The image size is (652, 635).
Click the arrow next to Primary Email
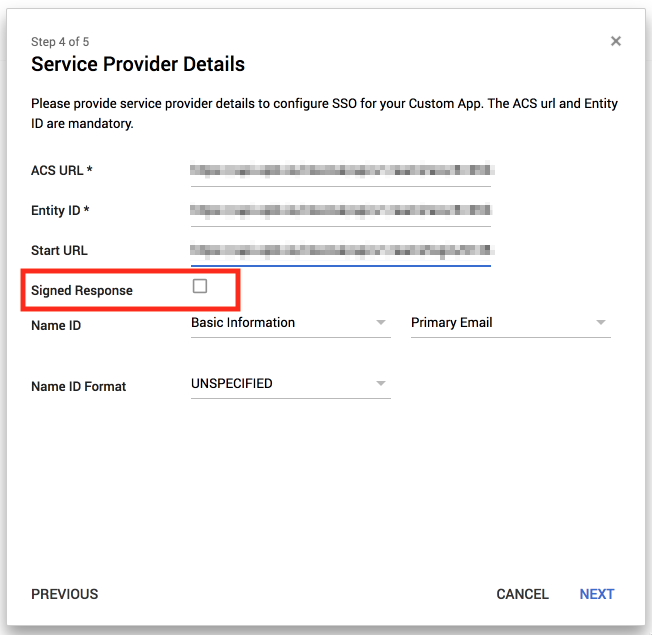(x=601, y=323)
